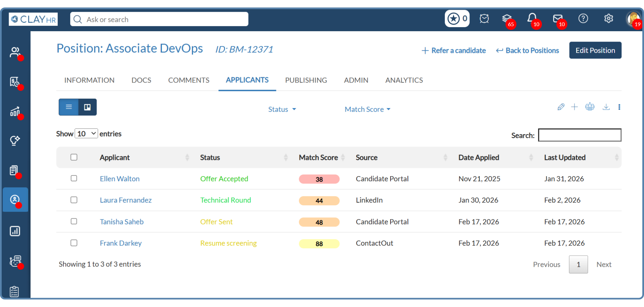The image size is (644, 307).
Task: Toggle the select-all applicants checkbox
Action: tap(74, 157)
